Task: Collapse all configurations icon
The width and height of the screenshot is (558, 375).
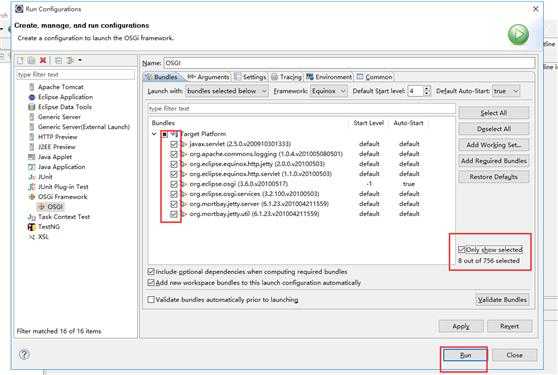Action: point(58,60)
